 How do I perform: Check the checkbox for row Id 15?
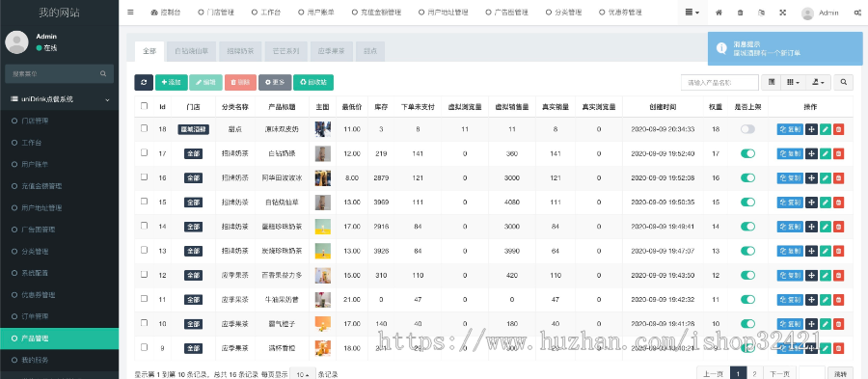[x=144, y=202]
